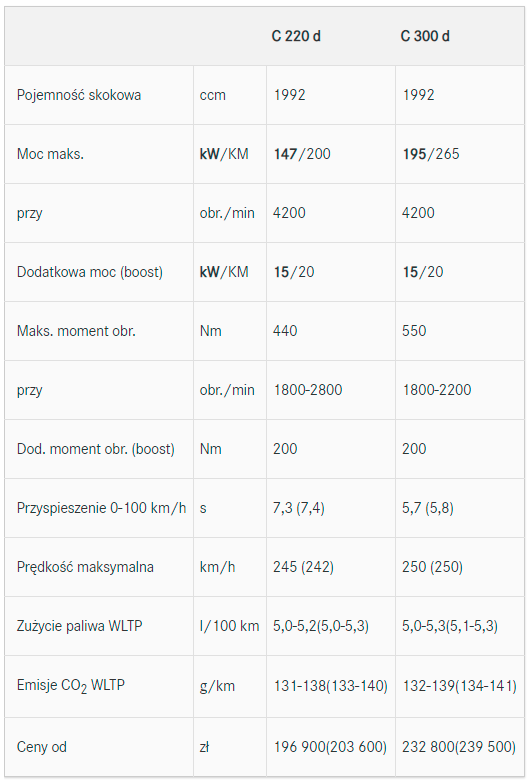Select the 440 Nm torque value
The image size is (529, 783).
click(x=285, y=331)
